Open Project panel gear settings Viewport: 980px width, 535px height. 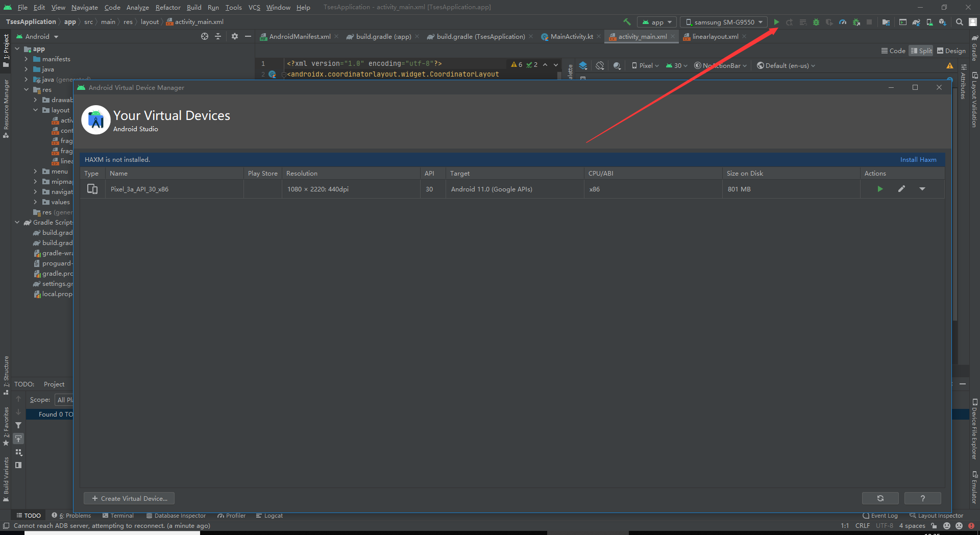coord(234,36)
